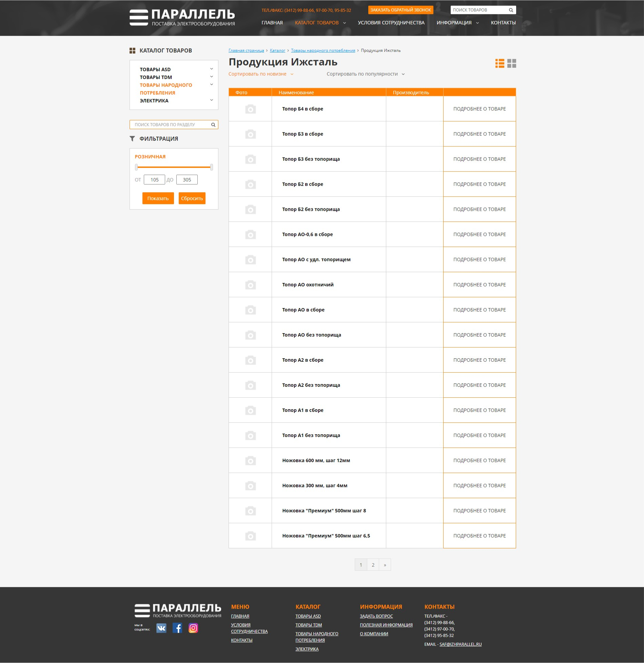Screen dimensions: 644x663
Task: Click photo placeholder for Топор Б3 в сборе
Action: pos(250,134)
